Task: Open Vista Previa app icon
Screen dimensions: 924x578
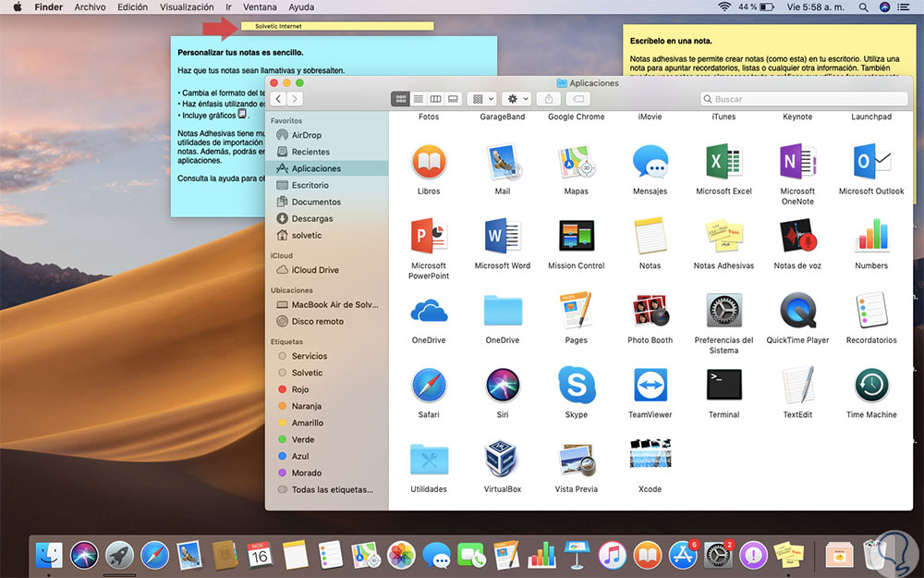Action: point(577,460)
